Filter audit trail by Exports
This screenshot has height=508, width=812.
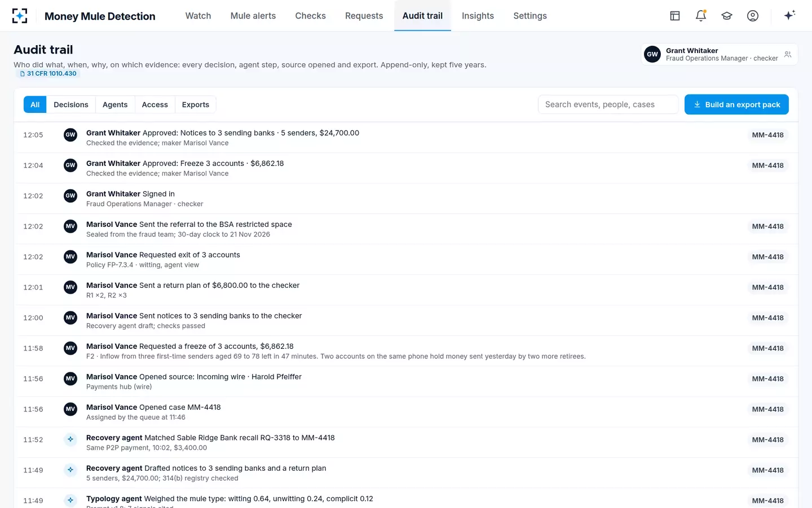tap(196, 104)
